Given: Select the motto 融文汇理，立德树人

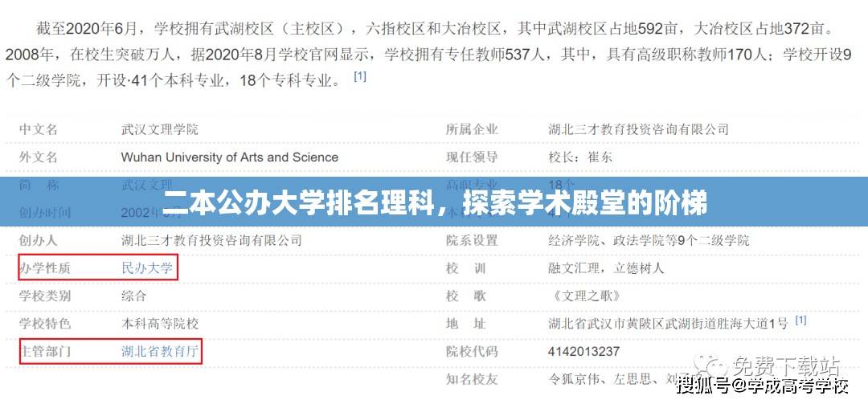Looking at the screenshot, I should (606, 268).
